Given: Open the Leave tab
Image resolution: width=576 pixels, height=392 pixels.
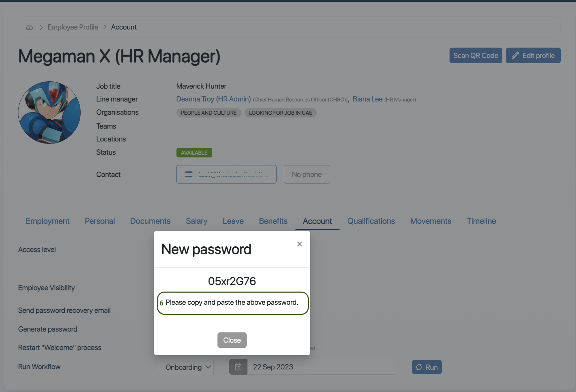Looking at the screenshot, I should (x=233, y=221).
